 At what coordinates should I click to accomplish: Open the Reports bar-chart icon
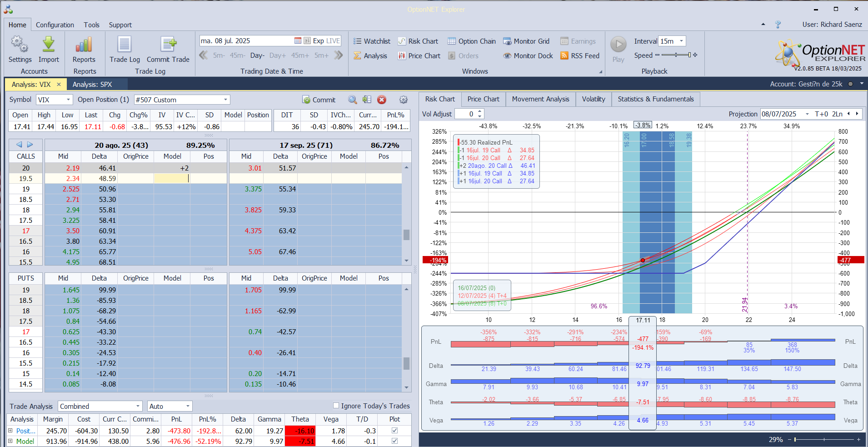click(x=84, y=45)
